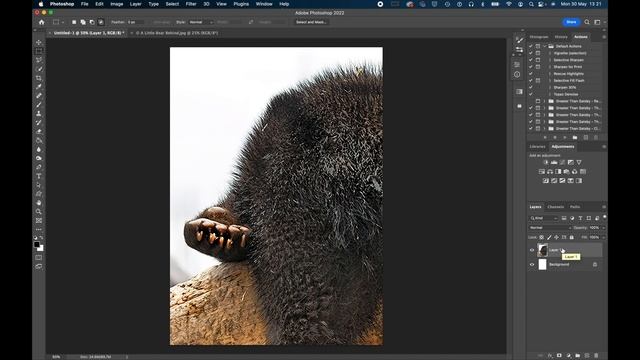Open the Style dropdown in options bar

coord(201,22)
